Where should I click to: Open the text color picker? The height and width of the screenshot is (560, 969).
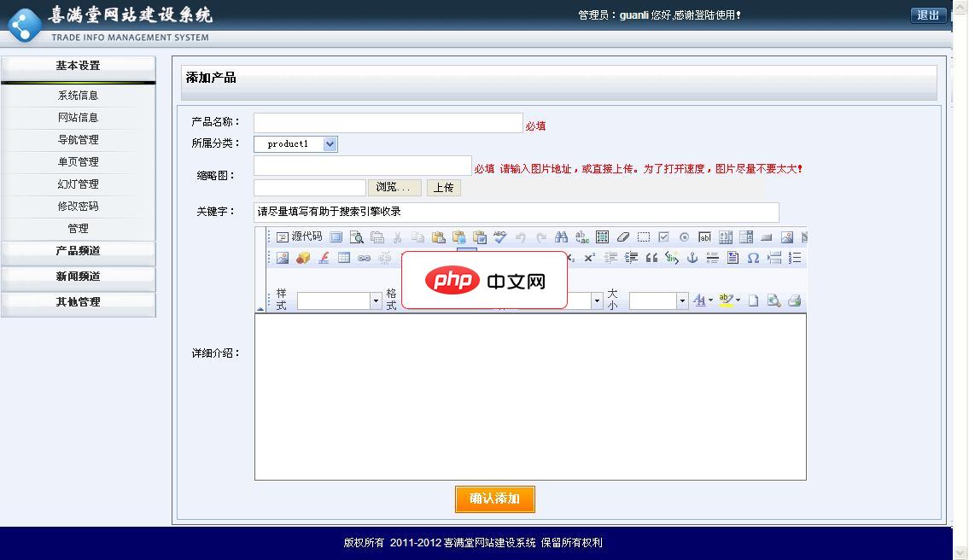(x=703, y=300)
